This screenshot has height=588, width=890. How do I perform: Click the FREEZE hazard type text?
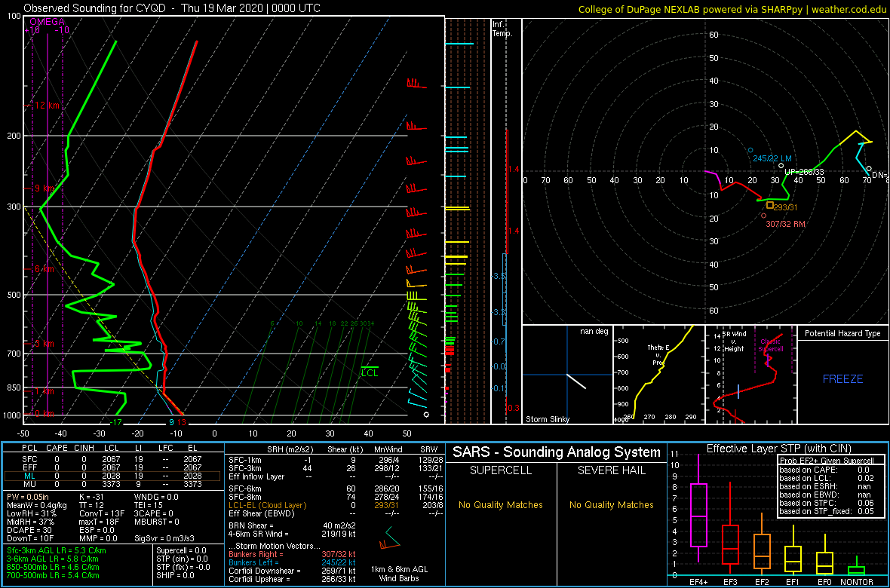click(842, 378)
